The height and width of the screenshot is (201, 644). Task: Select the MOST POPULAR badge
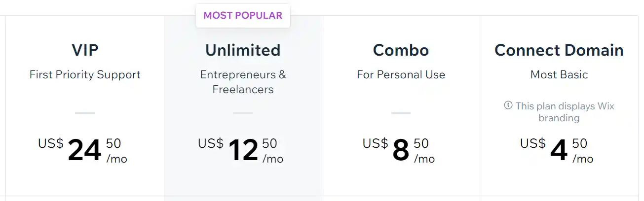click(243, 15)
